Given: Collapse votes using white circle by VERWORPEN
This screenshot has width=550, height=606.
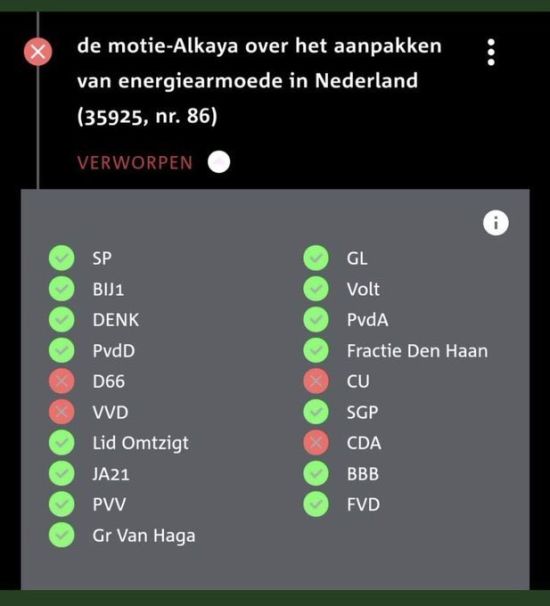Looking at the screenshot, I should (x=219, y=162).
